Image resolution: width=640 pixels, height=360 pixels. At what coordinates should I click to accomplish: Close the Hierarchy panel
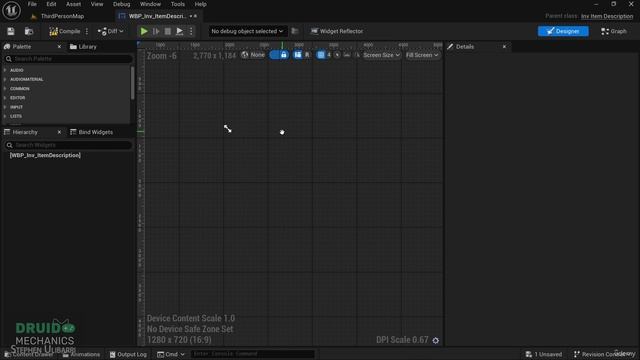tap(59, 132)
